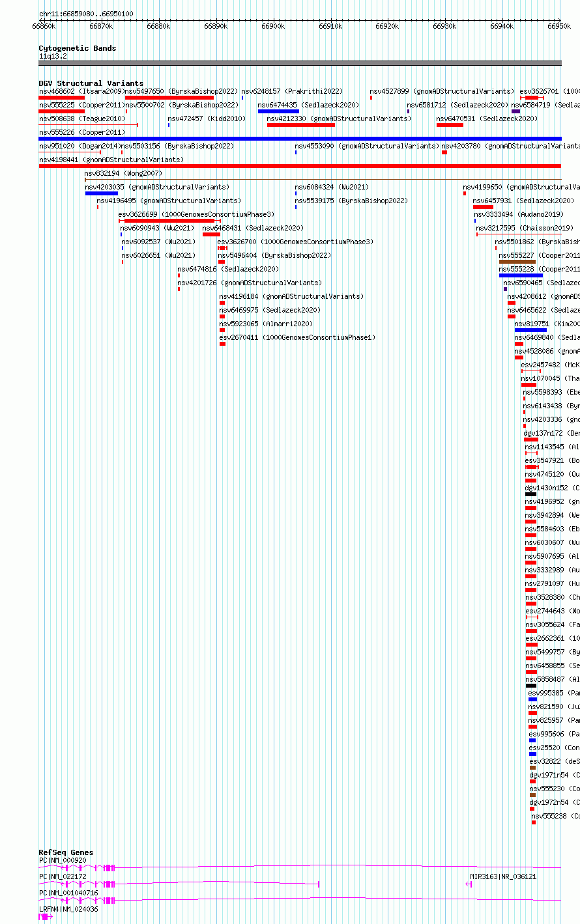Screen dimensions: 580x924
Task: Click the 66870k ruler position label
Action: click(x=101, y=26)
